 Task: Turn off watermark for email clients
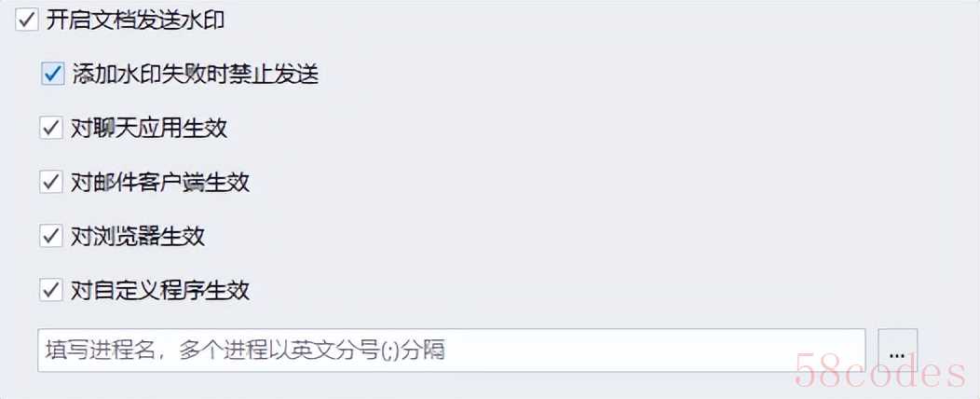click(50, 182)
